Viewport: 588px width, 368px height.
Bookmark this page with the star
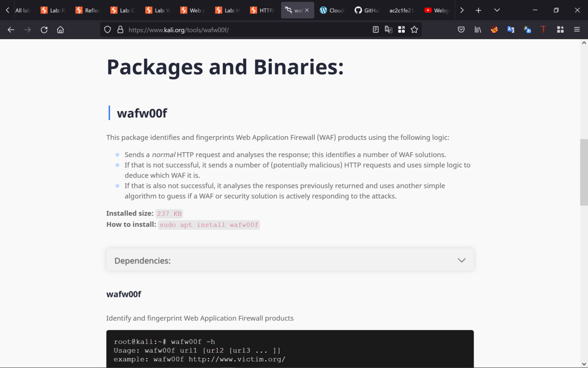point(415,30)
